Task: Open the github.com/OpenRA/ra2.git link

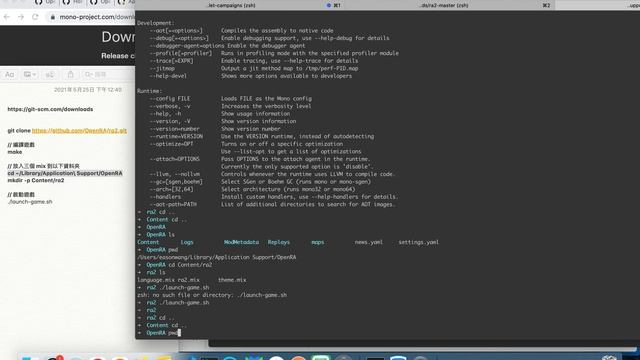Action: click(x=79, y=131)
